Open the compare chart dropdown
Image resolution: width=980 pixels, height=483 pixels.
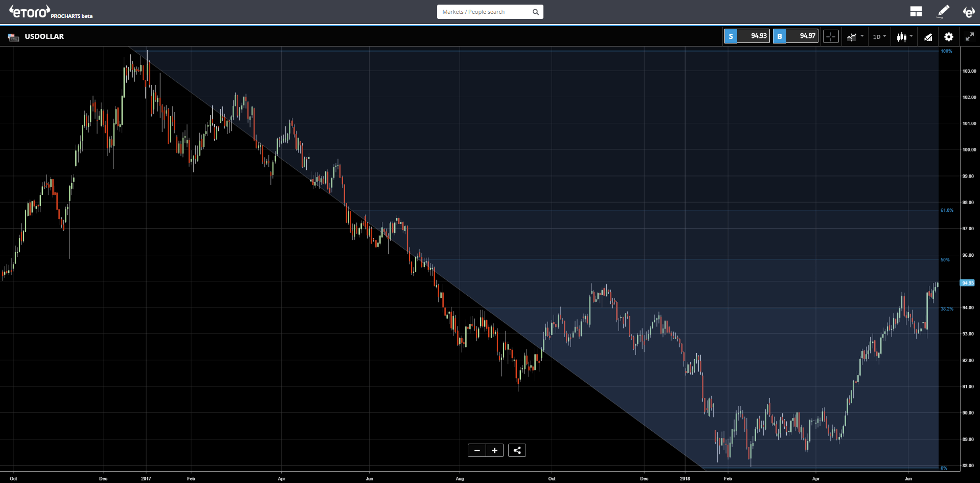[855, 36]
